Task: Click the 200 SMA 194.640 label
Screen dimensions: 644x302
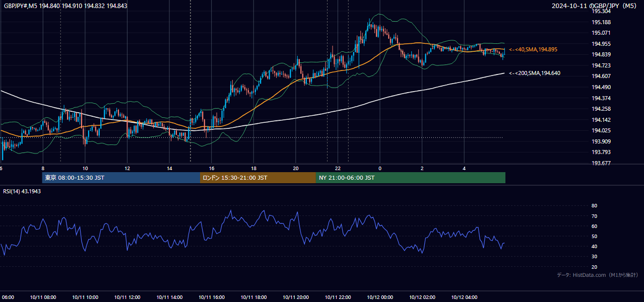Action: (534, 73)
